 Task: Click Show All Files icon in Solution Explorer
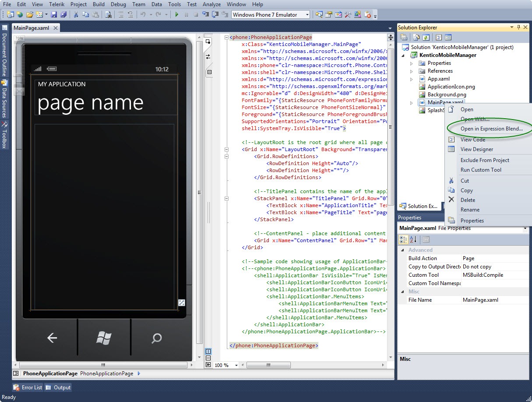[x=416, y=37]
